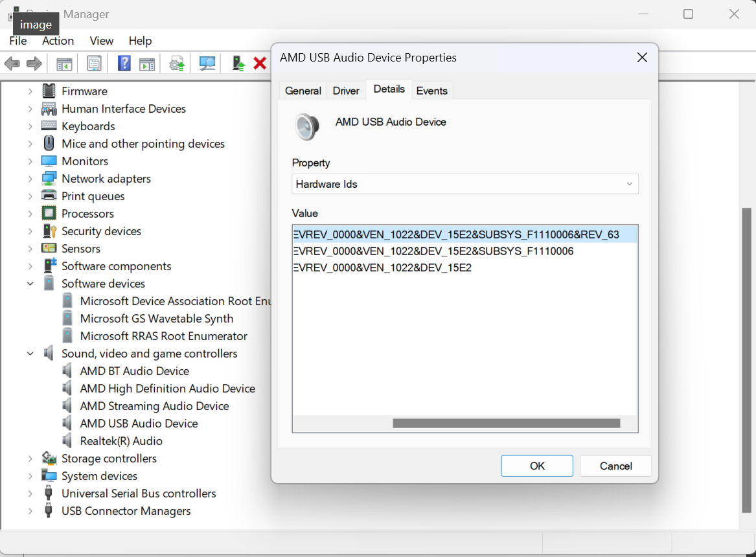
Task: Click the Action Pane toolbar icon
Action: tap(147, 63)
